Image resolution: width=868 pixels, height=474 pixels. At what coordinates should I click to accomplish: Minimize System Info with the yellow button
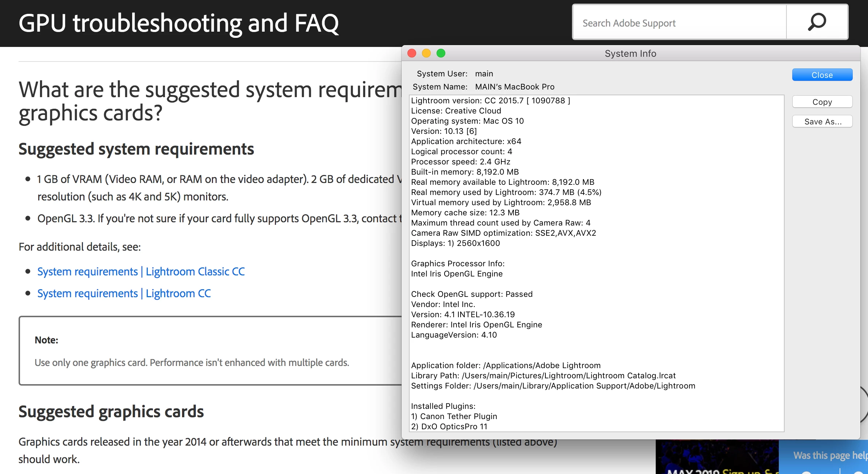click(x=426, y=53)
